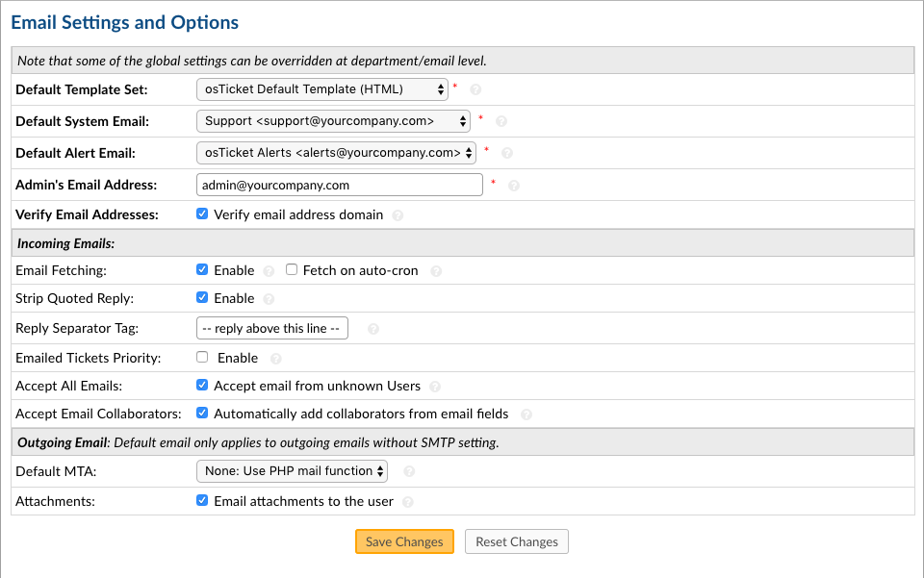The image size is (924, 578).
Task: Open help tooltip for Default Template Set
Action: pyautogui.click(x=474, y=90)
